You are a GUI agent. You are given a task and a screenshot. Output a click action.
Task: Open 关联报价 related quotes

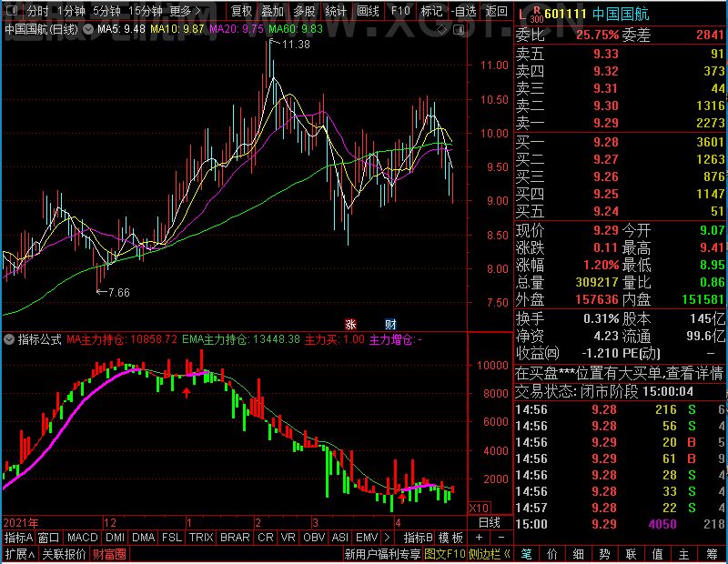pos(64,554)
